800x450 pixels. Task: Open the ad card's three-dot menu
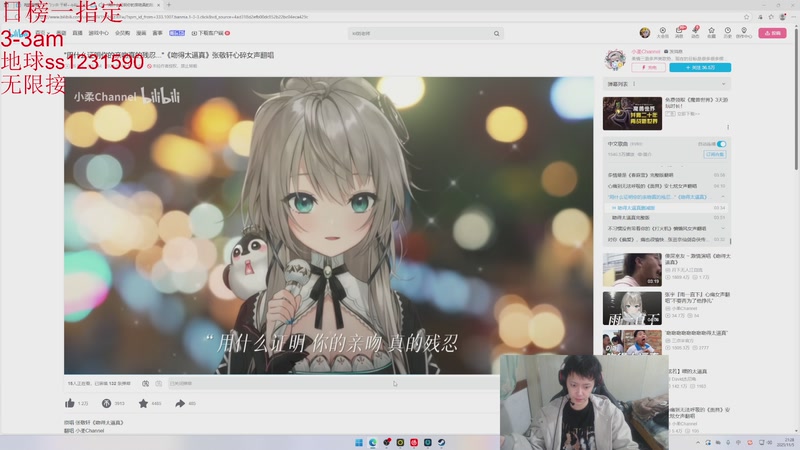pyautogui.click(x=728, y=127)
